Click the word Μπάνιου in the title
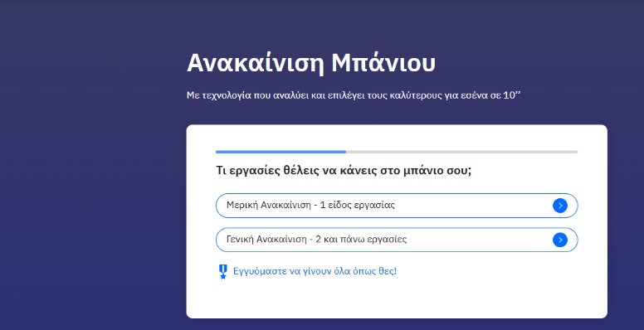The height and width of the screenshot is (330, 644). pos(383,63)
